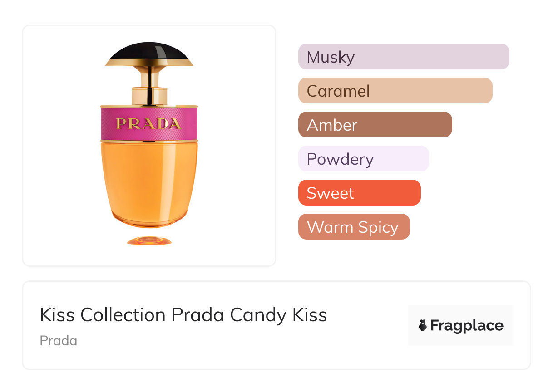Click the orange-red Sweet accord bar
This screenshot has height=392, width=553.
(x=359, y=193)
